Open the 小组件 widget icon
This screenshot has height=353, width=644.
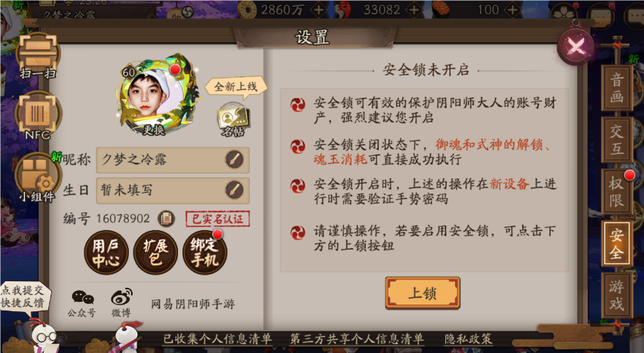(38, 177)
